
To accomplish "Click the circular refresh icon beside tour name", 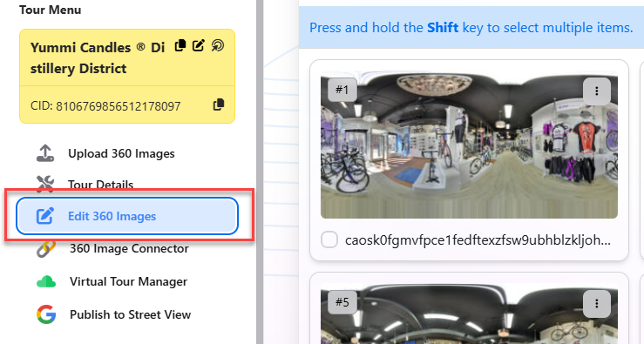I will 218,45.
